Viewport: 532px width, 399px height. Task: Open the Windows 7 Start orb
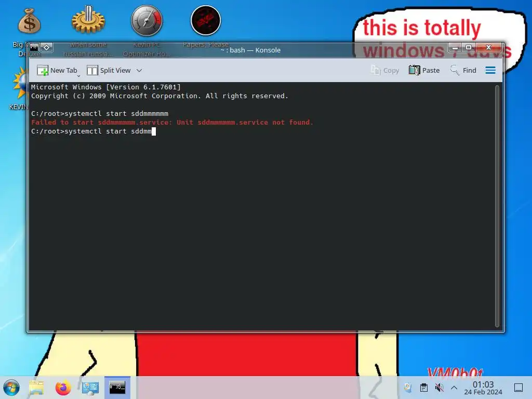click(11, 388)
